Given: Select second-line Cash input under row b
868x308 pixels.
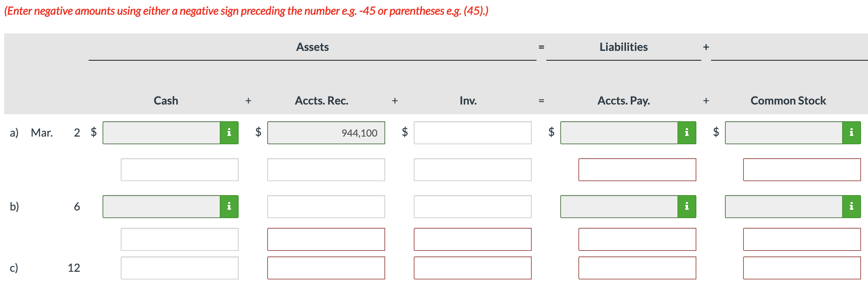Looking at the screenshot, I should point(180,239).
